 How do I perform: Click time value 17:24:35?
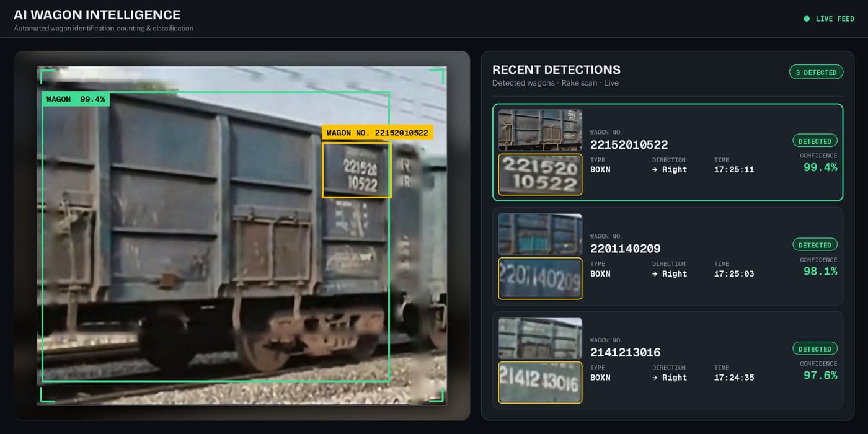click(x=734, y=378)
